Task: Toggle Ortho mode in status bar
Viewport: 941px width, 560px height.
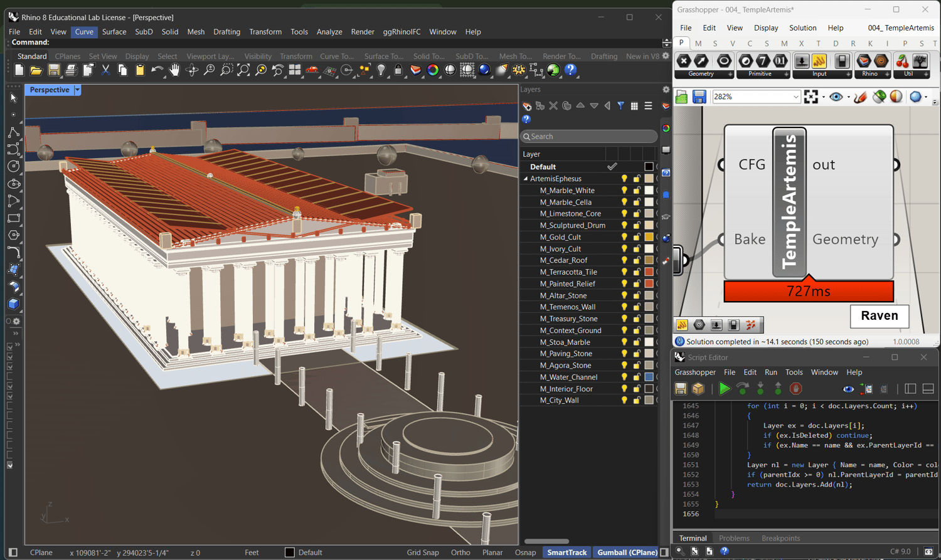Action: point(460,552)
